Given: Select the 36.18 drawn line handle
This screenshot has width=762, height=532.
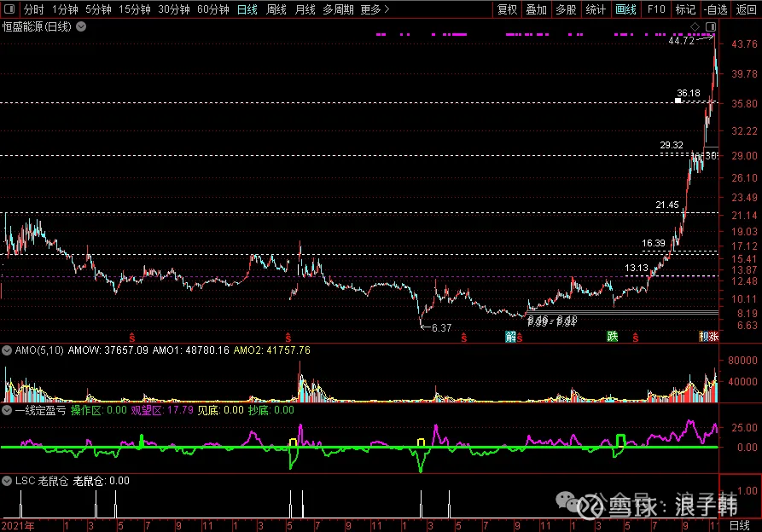Looking at the screenshot, I should pos(678,101).
